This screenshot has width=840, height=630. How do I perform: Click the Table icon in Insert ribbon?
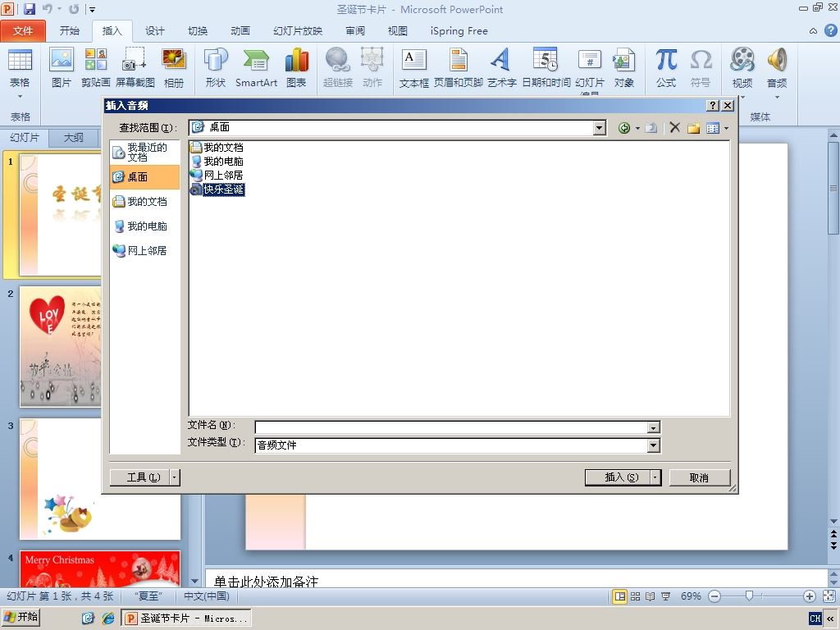(20, 59)
